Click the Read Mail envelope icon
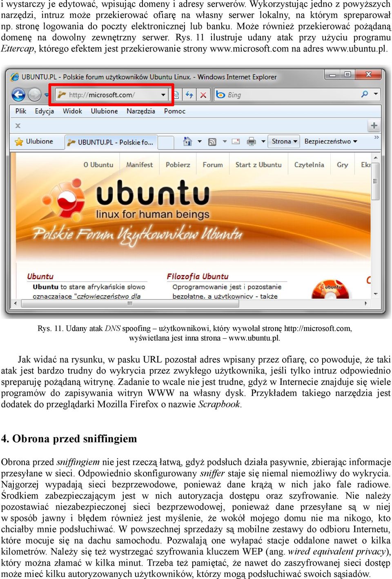 pyautogui.click(x=236, y=141)
